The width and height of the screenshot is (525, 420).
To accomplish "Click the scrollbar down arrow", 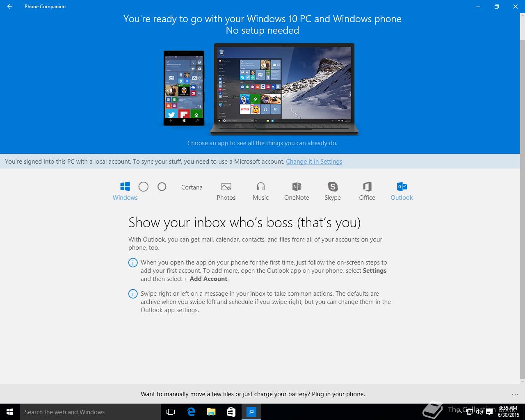I will [x=523, y=381].
